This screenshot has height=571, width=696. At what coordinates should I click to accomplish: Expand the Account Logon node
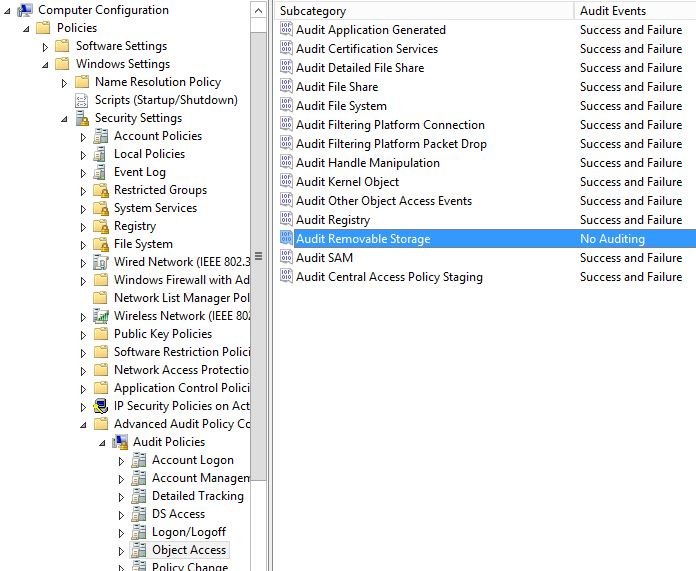tap(122, 460)
